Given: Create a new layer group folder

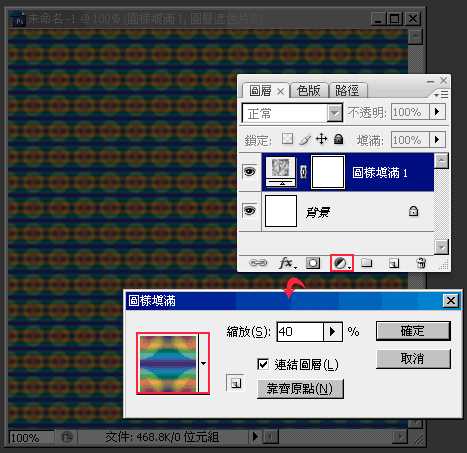Looking at the screenshot, I should click(367, 263).
